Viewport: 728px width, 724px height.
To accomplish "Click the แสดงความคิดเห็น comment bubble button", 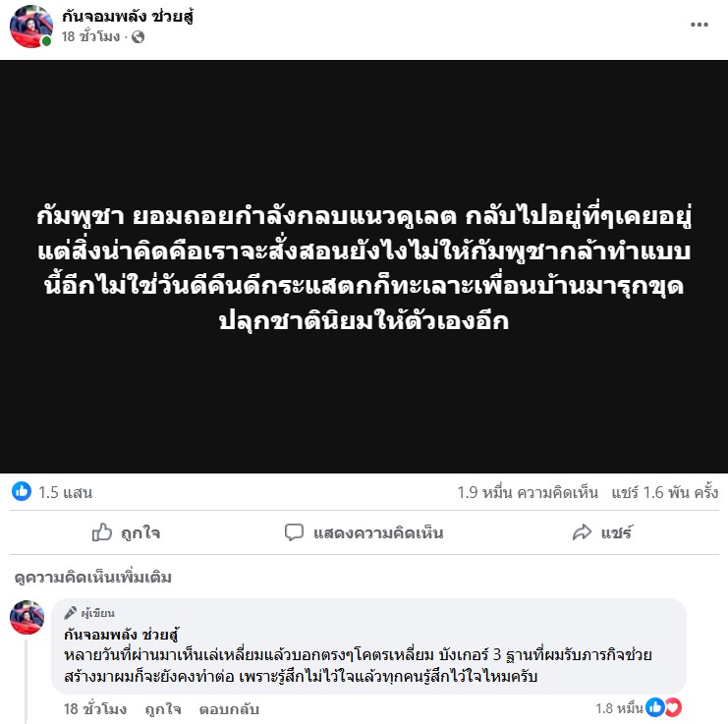I will point(364,532).
